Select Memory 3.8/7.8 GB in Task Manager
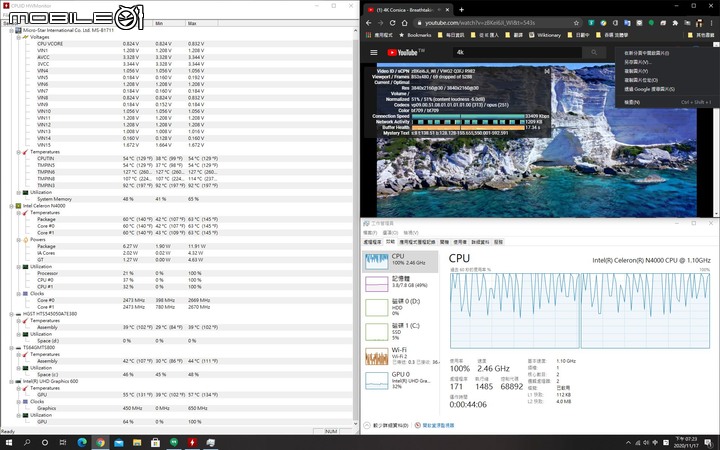Image resolution: width=720 pixels, height=450 pixels. [400, 282]
